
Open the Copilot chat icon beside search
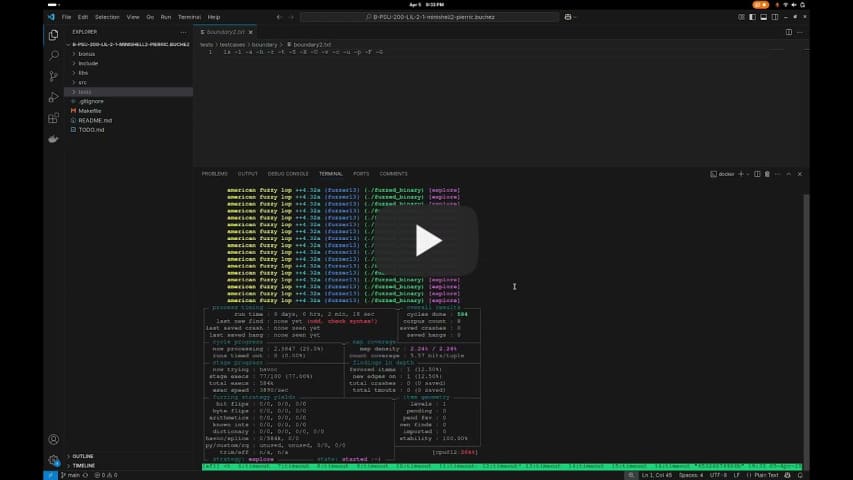click(568, 17)
